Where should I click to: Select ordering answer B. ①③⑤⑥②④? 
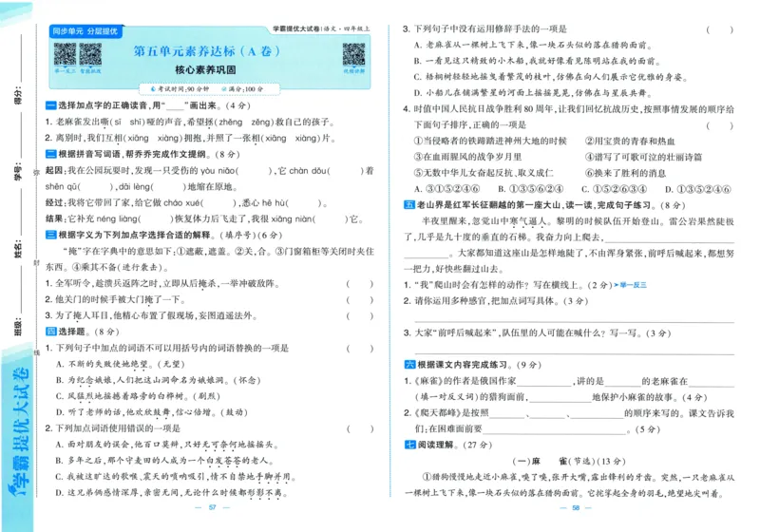point(531,189)
